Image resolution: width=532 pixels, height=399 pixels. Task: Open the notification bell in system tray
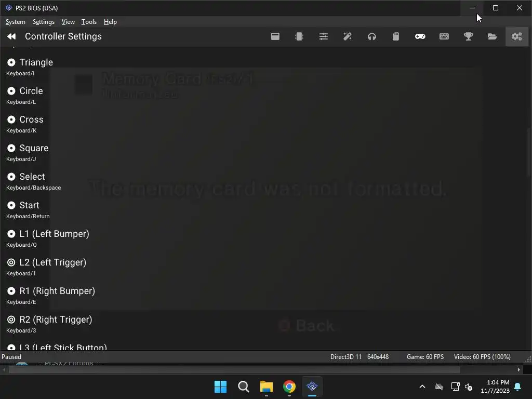(x=518, y=387)
